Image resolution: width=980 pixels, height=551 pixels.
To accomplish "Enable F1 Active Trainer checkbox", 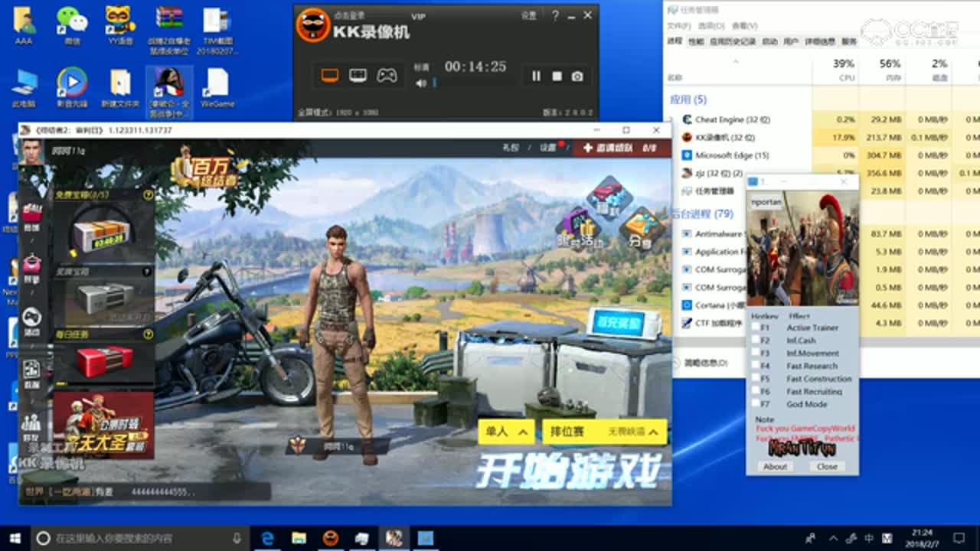I will (x=756, y=328).
